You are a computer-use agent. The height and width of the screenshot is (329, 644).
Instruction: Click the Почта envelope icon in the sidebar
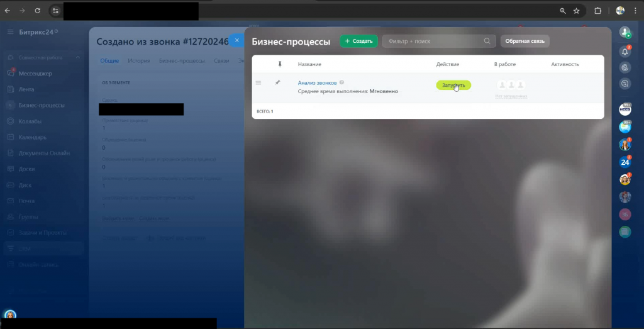(x=11, y=201)
